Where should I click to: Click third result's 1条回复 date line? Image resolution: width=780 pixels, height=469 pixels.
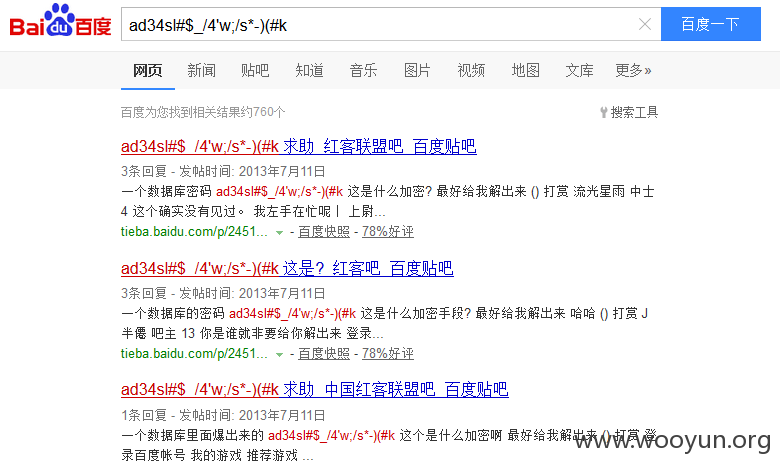[223, 415]
